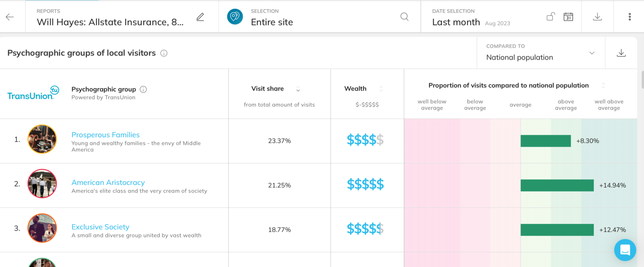Viewport: 644px width, 267px height.
Task: Download the psychographic groups widget data
Action: click(621, 53)
